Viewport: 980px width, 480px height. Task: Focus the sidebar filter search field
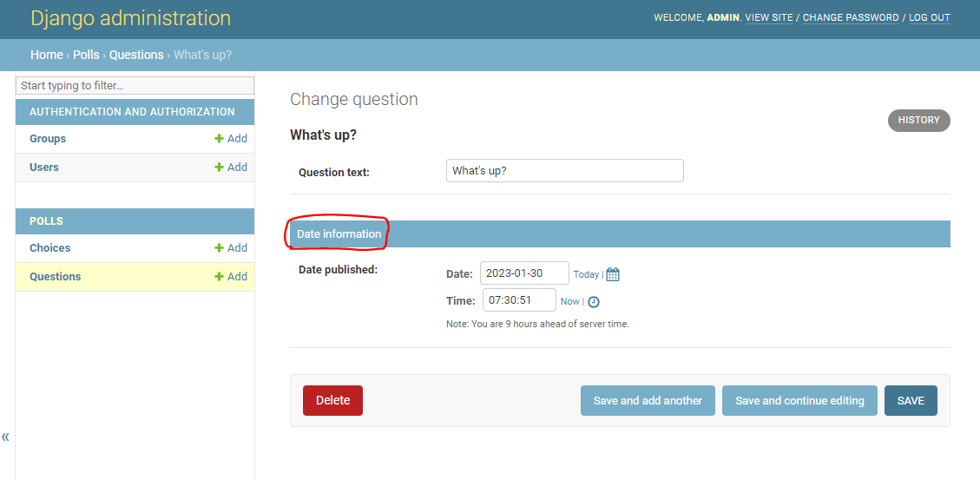click(135, 86)
